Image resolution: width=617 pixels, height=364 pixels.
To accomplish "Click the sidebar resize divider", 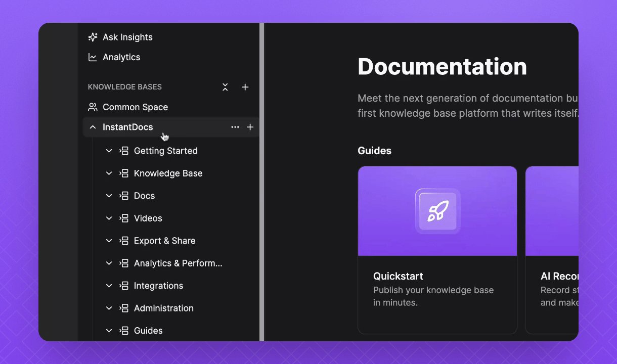I will [262, 182].
